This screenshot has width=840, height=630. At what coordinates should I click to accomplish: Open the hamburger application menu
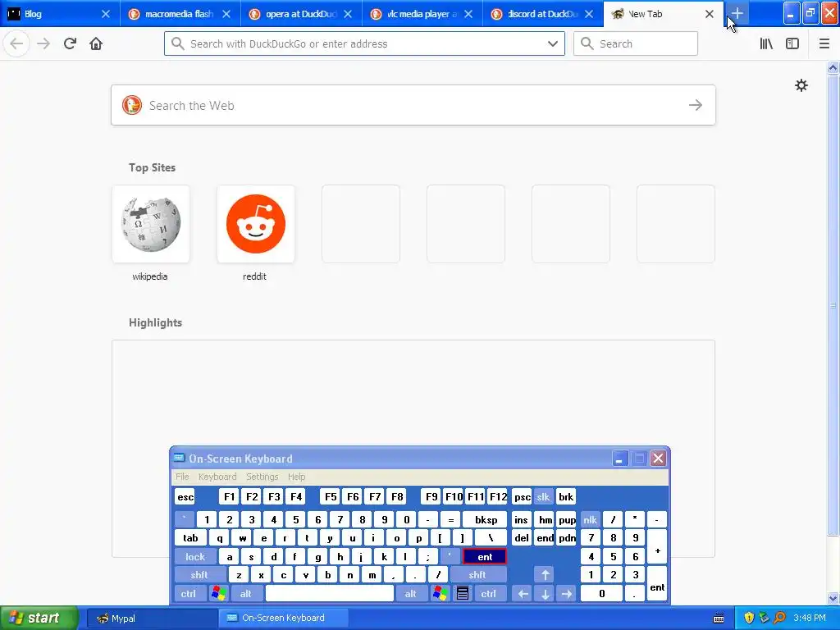tap(824, 43)
